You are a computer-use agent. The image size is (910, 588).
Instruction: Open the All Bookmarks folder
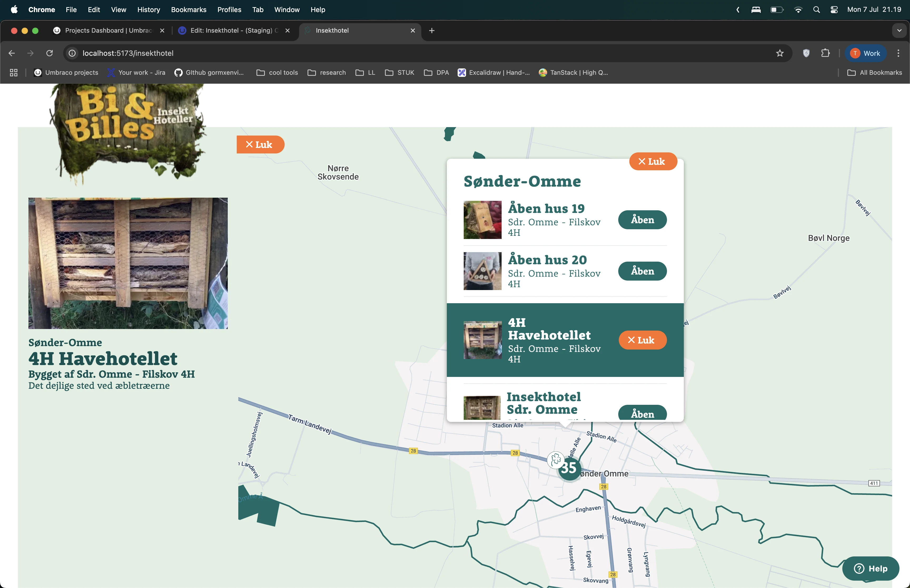pos(874,73)
